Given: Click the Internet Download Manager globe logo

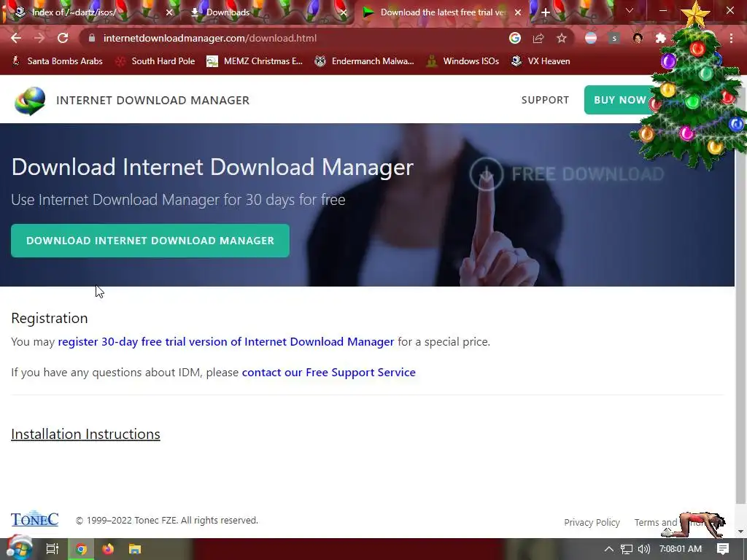Looking at the screenshot, I should pyautogui.click(x=30, y=101).
